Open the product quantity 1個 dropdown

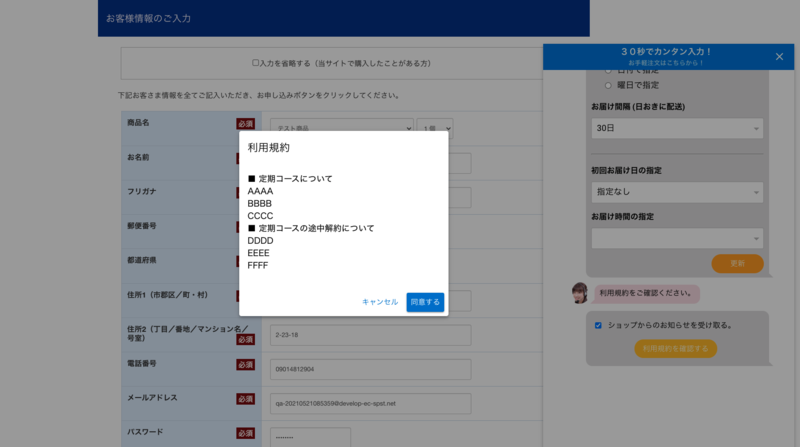coord(435,128)
